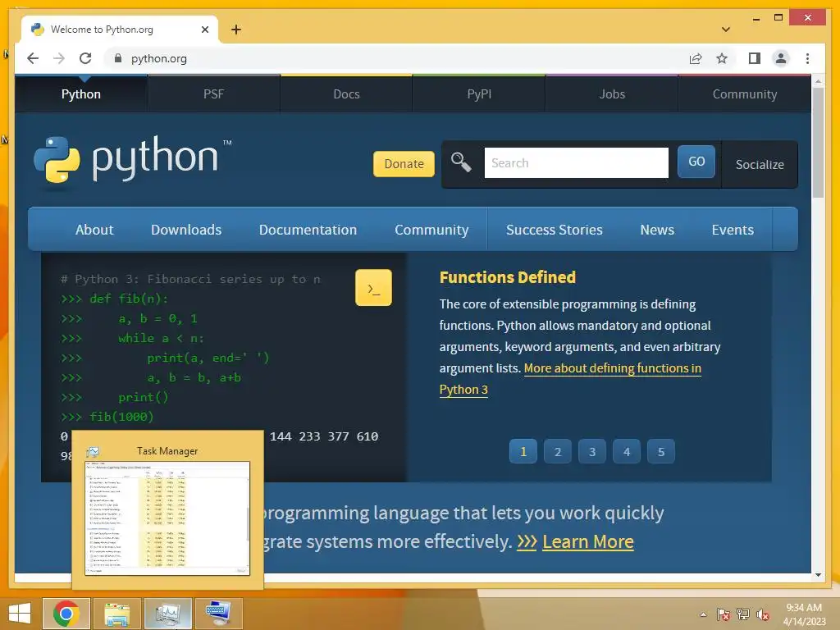Click the scrollbar up arrow
840x630 pixels.
(818, 81)
